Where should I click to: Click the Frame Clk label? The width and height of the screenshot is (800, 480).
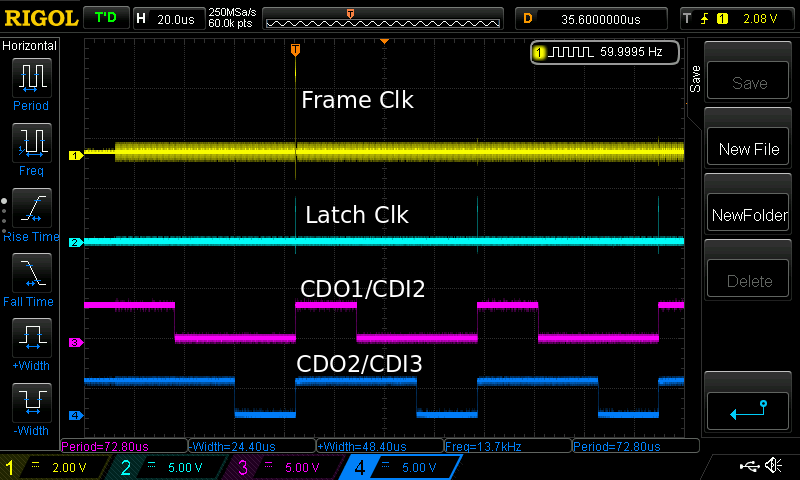tap(357, 99)
